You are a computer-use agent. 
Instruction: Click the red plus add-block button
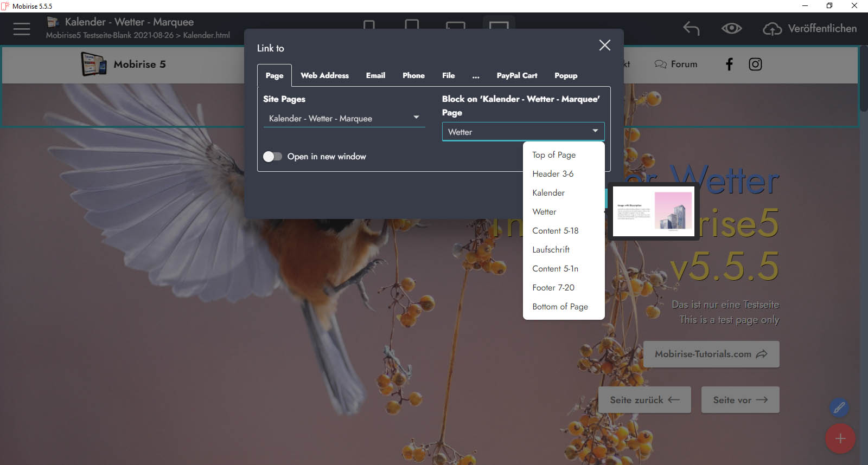click(840, 438)
